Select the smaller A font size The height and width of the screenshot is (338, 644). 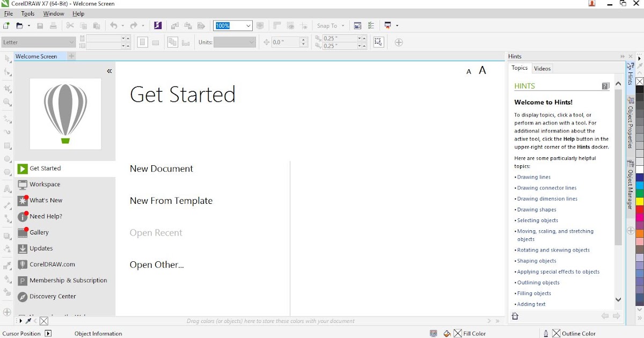coord(469,71)
